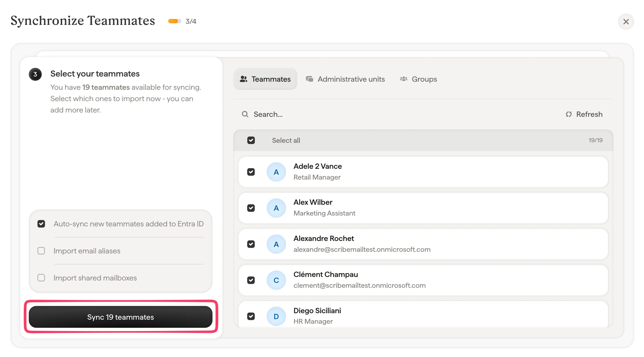
Task: Click Alexandre Rochet's avatar
Action: point(276,244)
